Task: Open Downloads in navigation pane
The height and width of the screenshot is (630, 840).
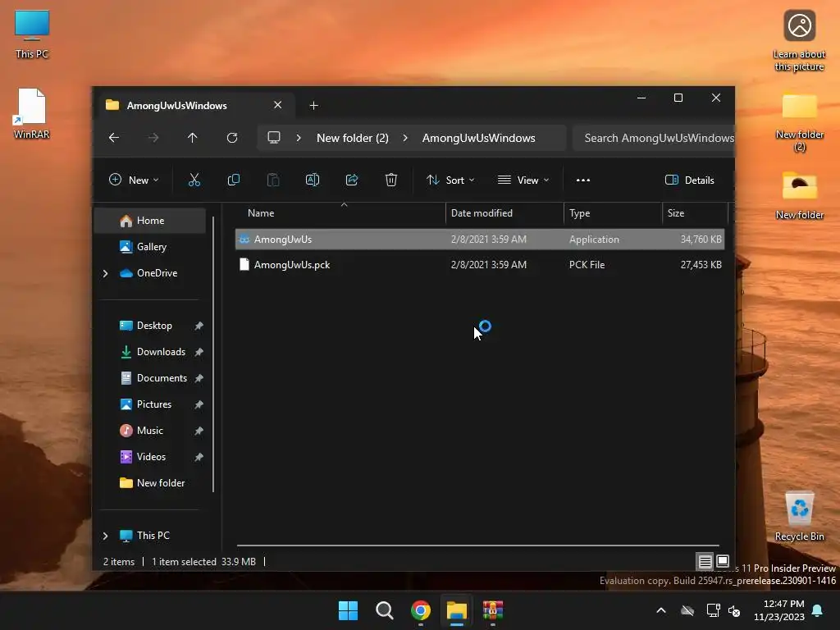Action: point(150,352)
